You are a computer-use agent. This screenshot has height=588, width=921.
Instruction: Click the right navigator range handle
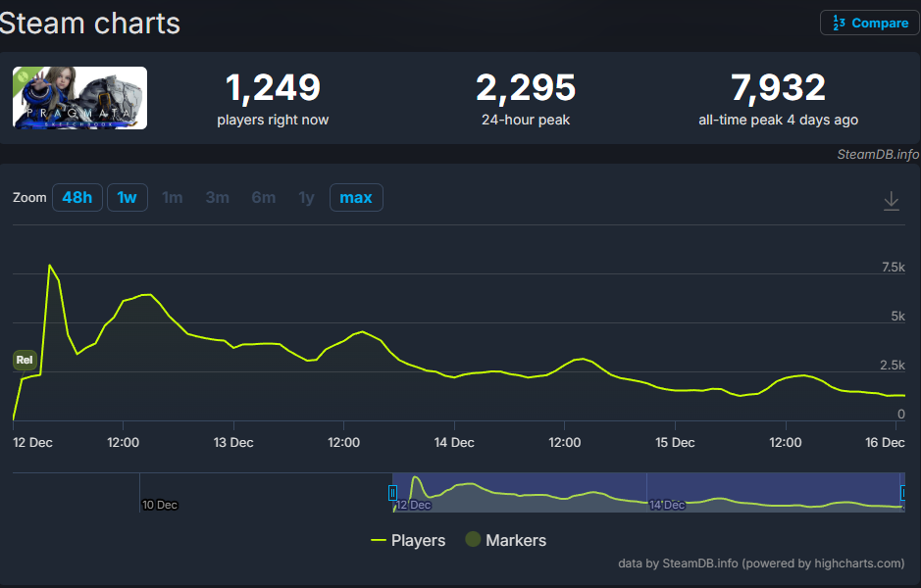point(904,492)
